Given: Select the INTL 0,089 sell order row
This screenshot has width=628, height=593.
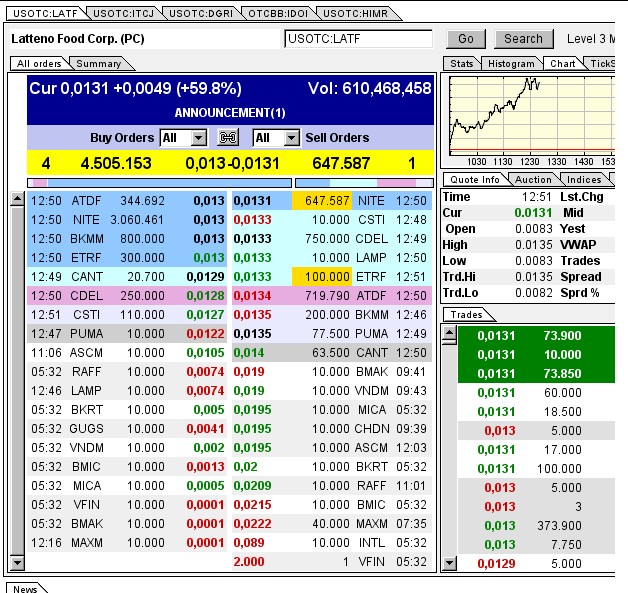Looking at the screenshot, I should click(332, 543).
